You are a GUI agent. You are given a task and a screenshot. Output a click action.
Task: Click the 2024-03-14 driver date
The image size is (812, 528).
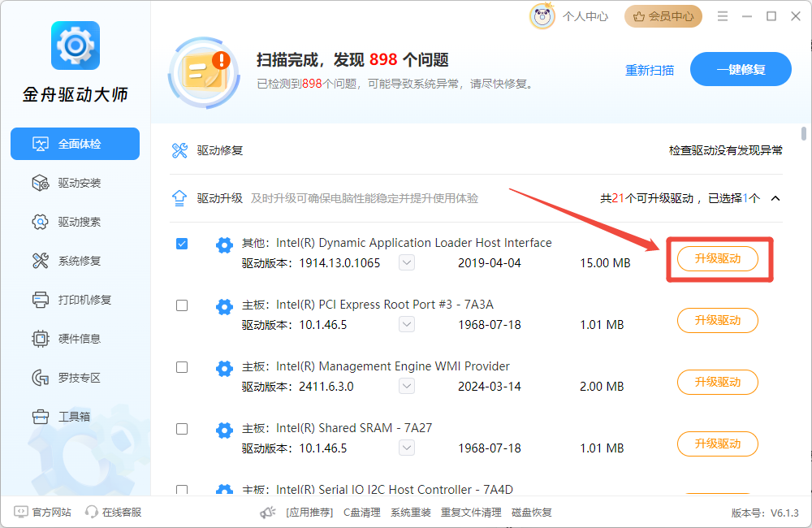click(490, 386)
